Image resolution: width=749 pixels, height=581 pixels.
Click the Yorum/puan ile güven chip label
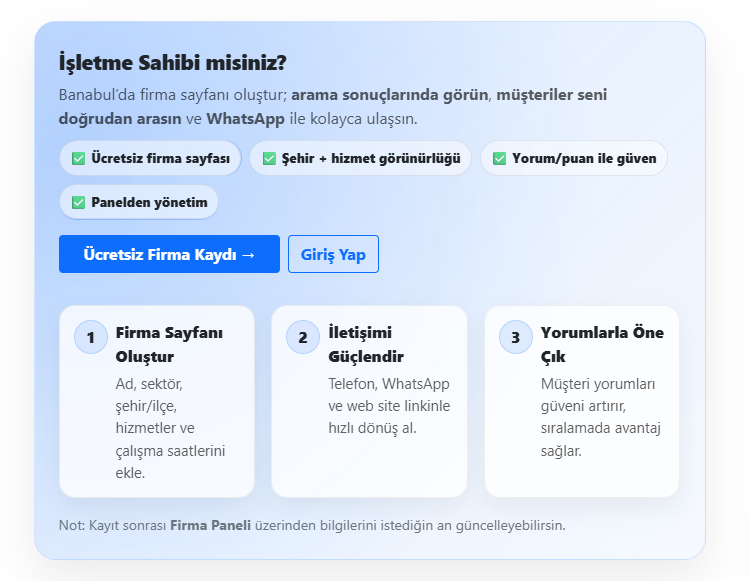point(584,158)
